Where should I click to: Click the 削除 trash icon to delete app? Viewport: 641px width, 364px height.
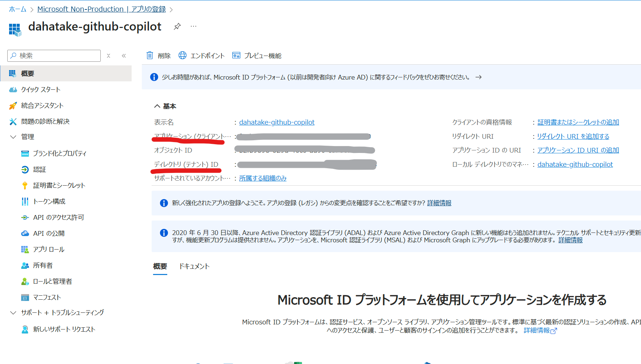pos(150,55)
